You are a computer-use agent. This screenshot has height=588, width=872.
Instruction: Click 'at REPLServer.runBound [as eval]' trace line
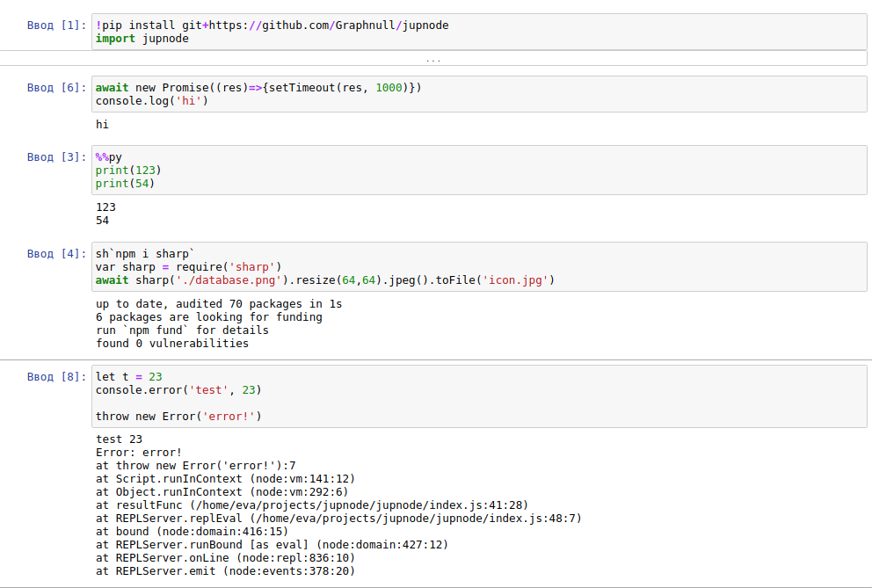point(272,545)
